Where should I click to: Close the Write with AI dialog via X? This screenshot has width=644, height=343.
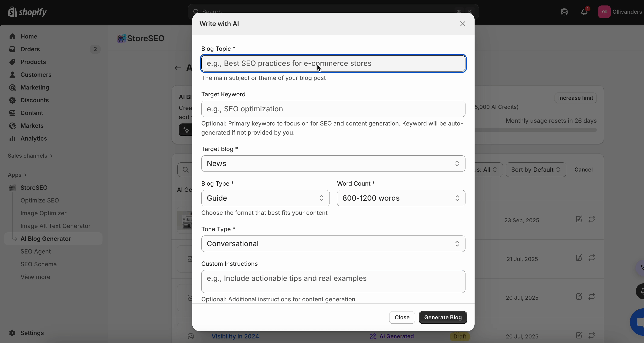click(x=463, y=24)
